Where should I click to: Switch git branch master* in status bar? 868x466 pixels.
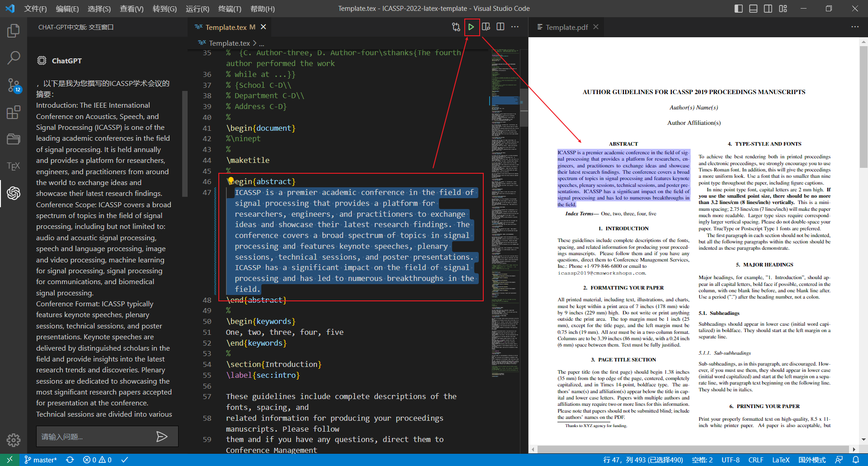[41, 460]
